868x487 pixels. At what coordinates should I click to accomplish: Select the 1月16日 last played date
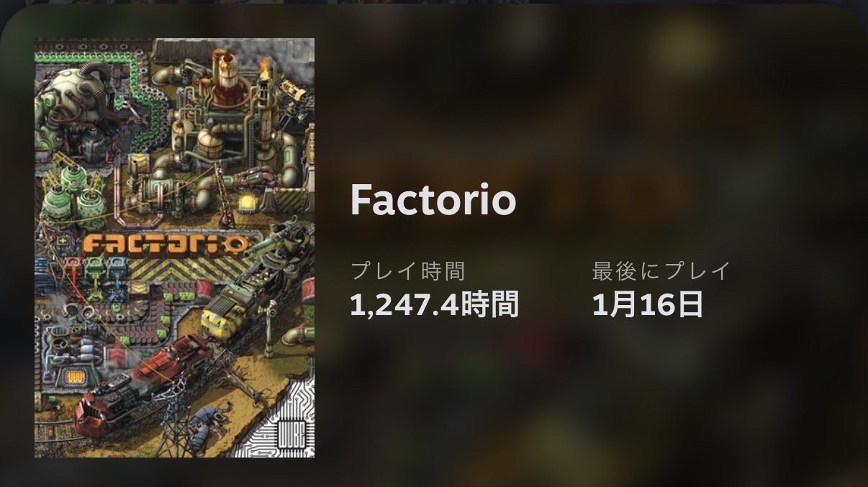(x=648, y=305)
